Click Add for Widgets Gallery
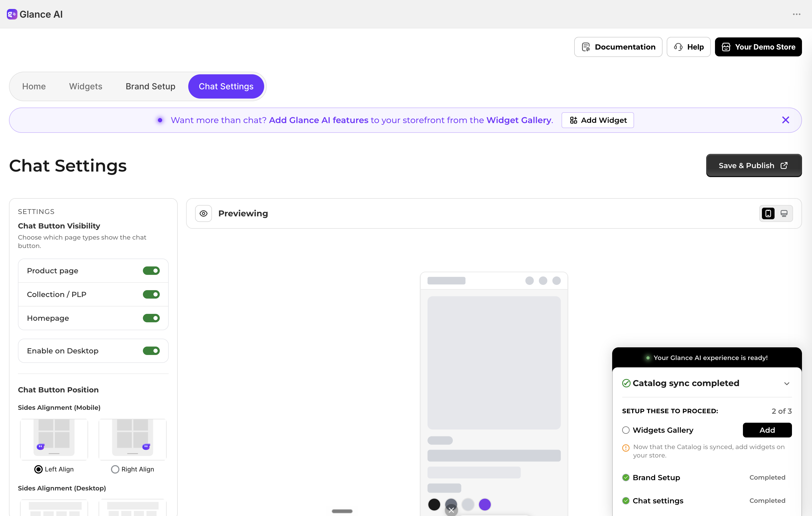 point(767,430)
